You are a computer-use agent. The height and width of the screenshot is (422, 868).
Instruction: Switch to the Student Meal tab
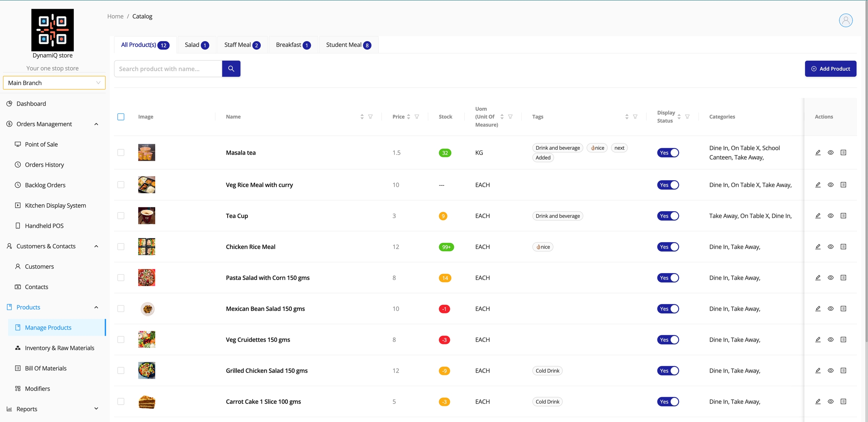tap(348, 45)
